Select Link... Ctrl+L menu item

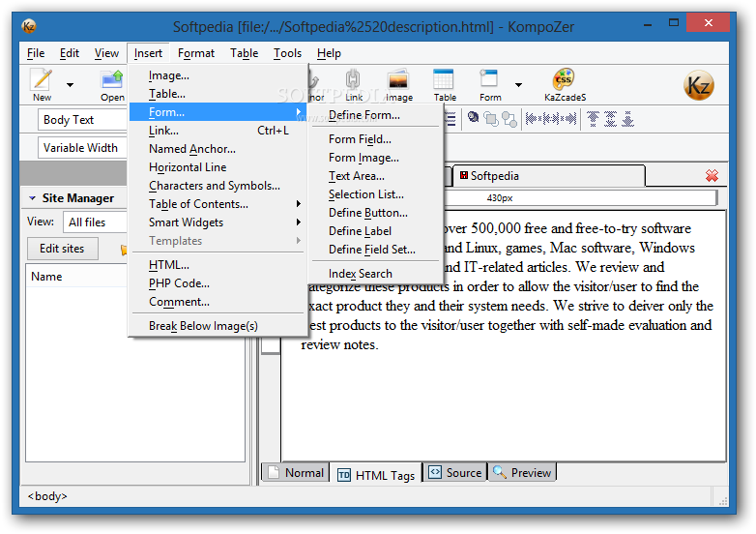(x=218, y=131)
